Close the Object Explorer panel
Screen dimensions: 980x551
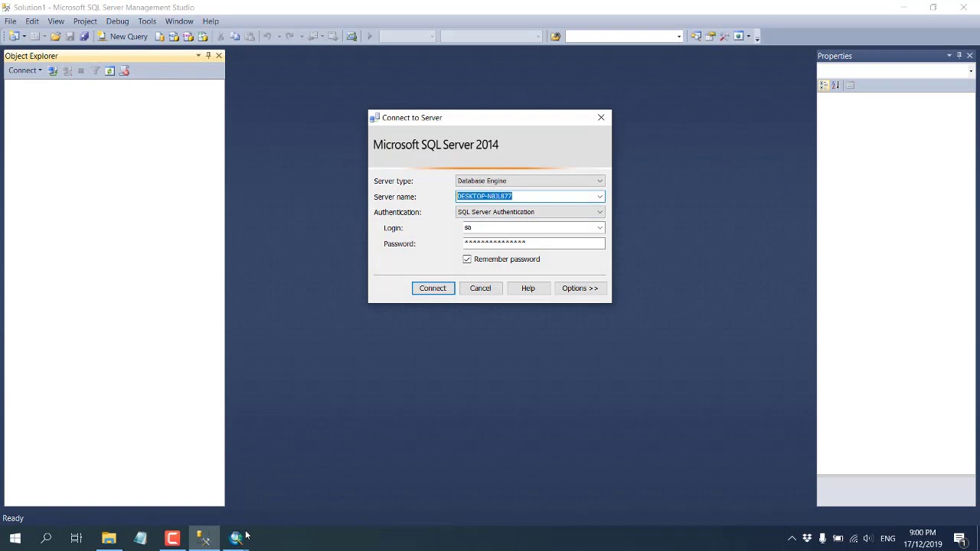point(219,55)
